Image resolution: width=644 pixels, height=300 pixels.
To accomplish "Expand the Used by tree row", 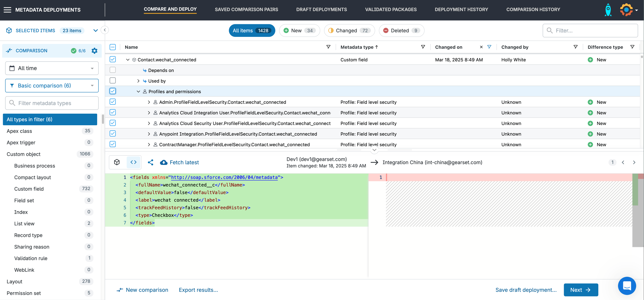I will (x=138, y=81).
